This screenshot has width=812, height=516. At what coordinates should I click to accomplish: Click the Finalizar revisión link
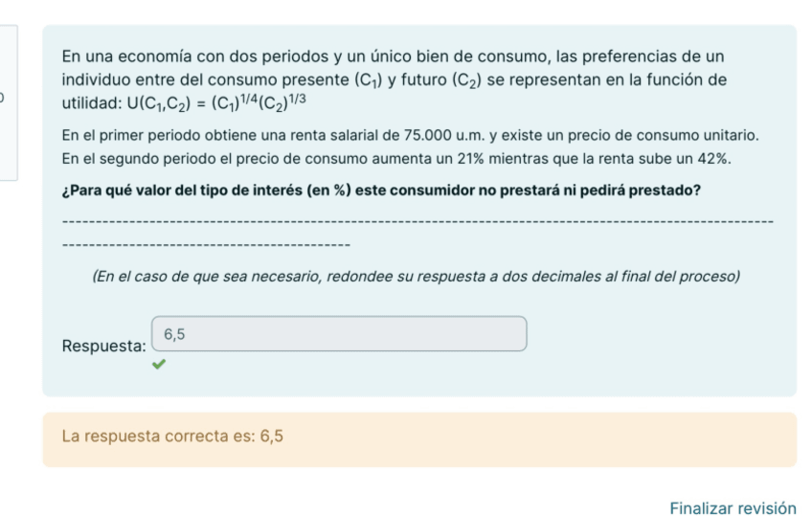tap(733, 508)
